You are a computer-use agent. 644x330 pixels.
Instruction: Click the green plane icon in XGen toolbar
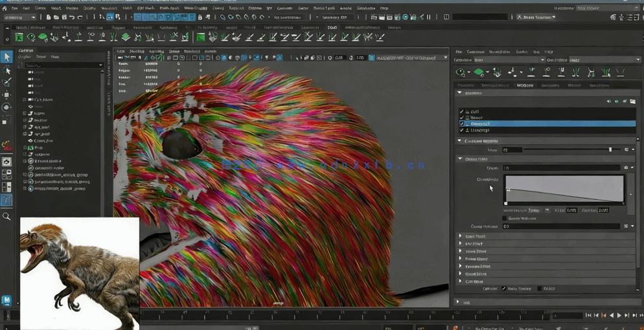[479, 72]
